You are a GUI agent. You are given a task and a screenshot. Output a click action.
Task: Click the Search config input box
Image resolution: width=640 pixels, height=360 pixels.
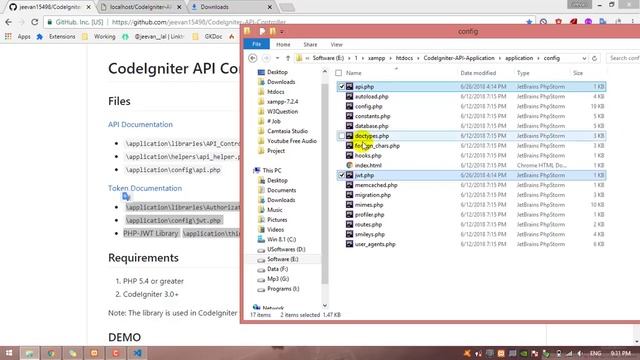point(623,58)
